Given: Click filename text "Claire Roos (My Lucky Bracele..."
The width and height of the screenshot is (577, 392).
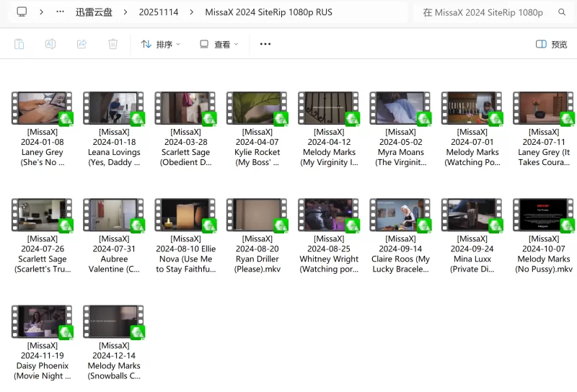Looking at the screenshot, I should 401,264.
